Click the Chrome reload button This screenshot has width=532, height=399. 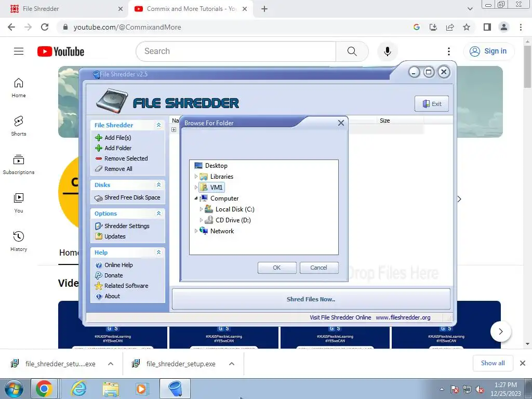(x=45, y=27)
